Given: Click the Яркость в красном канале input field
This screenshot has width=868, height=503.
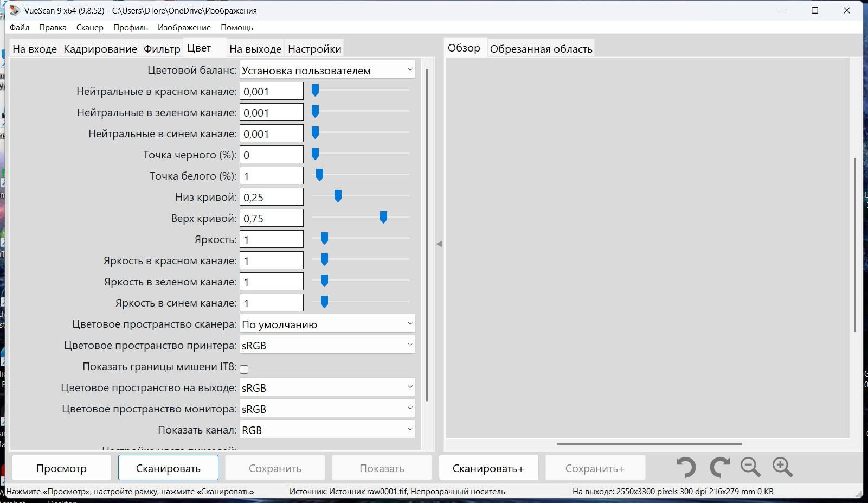Looking at the screenshot, I should tap(272, 260).
